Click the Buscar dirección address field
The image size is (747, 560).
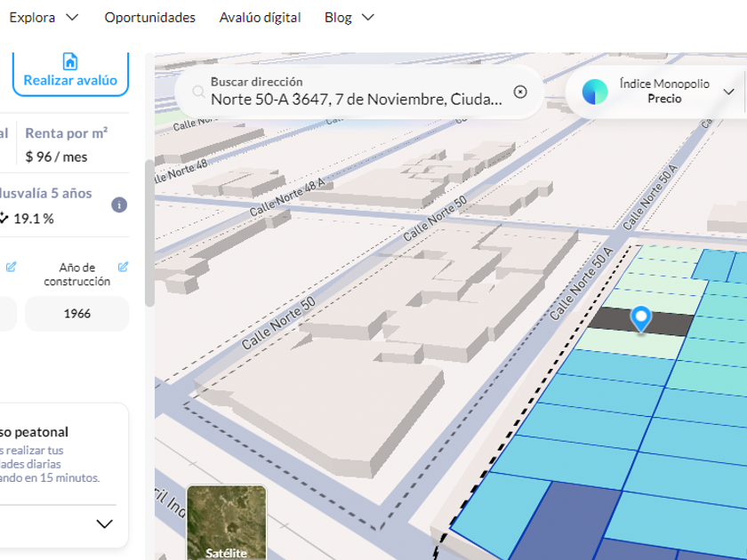(356, 99)
